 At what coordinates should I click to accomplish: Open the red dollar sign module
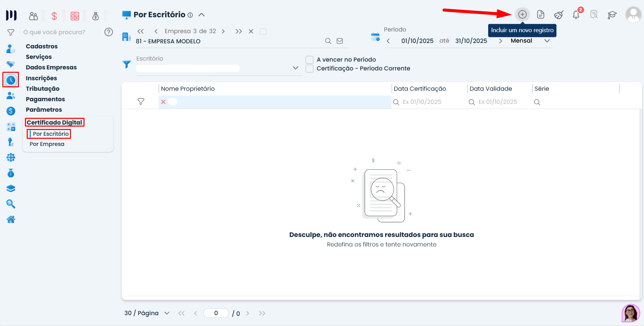[x=54, y=16]
